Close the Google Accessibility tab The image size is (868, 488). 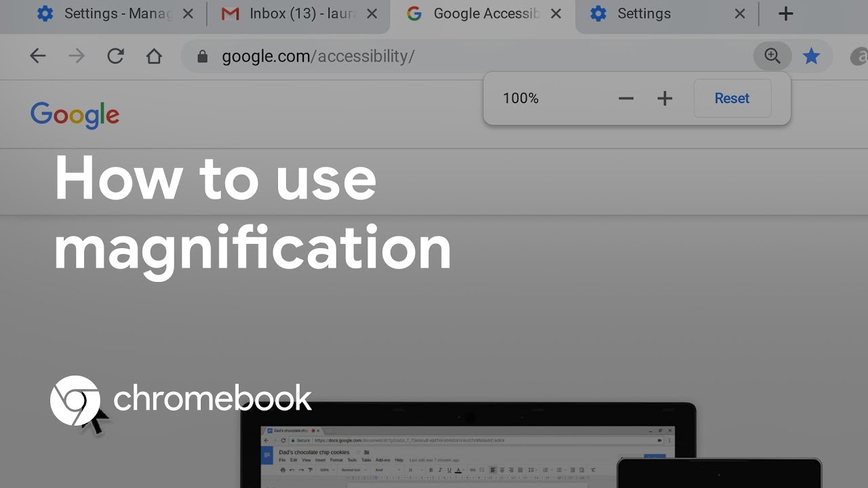(556, 14)
